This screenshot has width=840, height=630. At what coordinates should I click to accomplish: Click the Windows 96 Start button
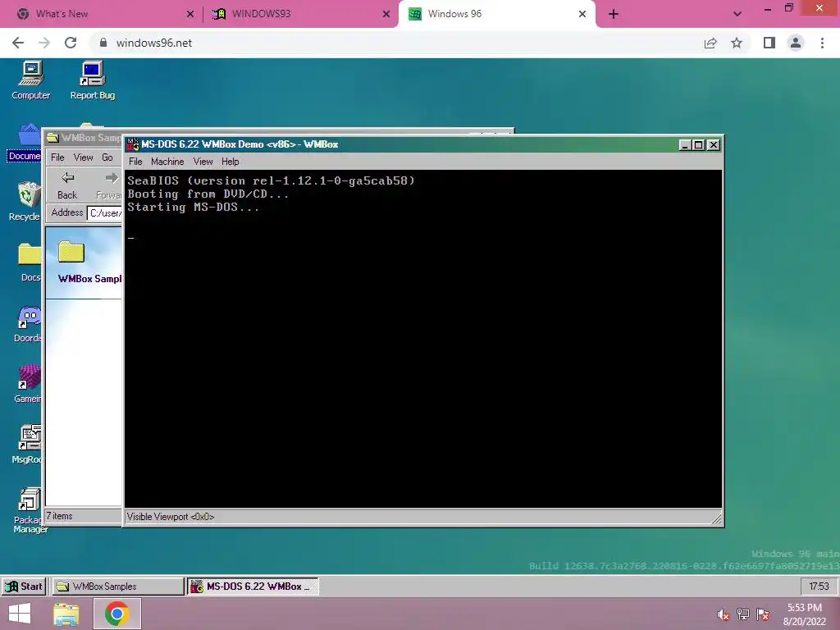(x=24, y=587)
